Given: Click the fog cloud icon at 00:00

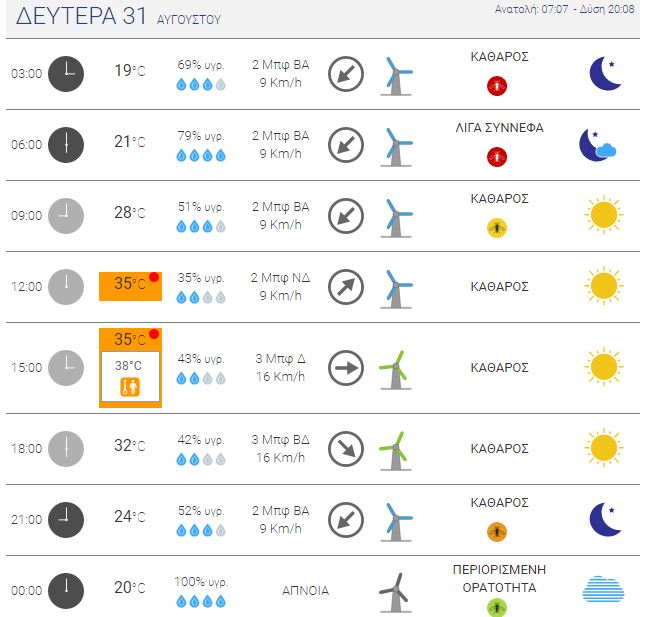Looking at the screenshot, I should (x=603, y=589).
